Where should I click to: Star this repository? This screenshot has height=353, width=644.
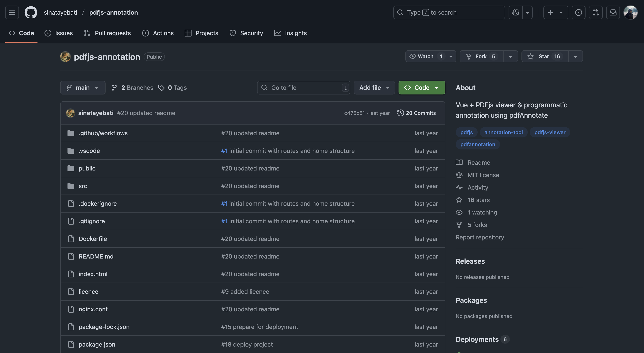pos(545,56)
